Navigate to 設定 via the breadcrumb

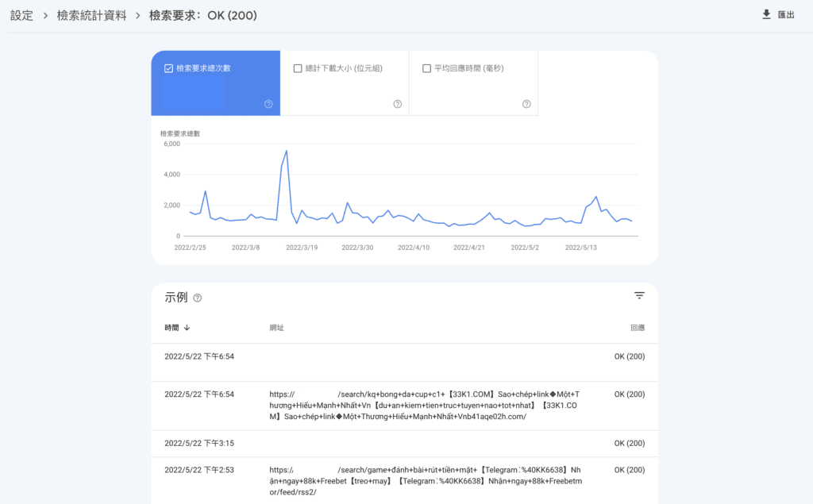point(21,14)
